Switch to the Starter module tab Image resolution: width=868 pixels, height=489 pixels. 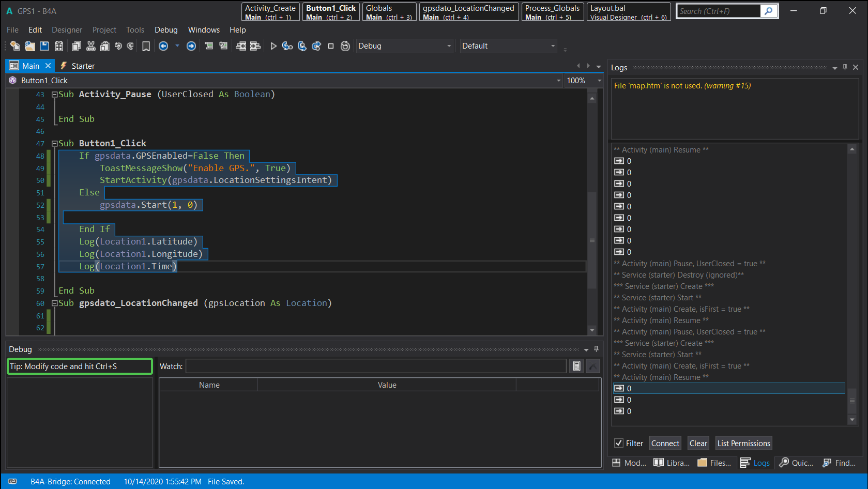(83, 66)
